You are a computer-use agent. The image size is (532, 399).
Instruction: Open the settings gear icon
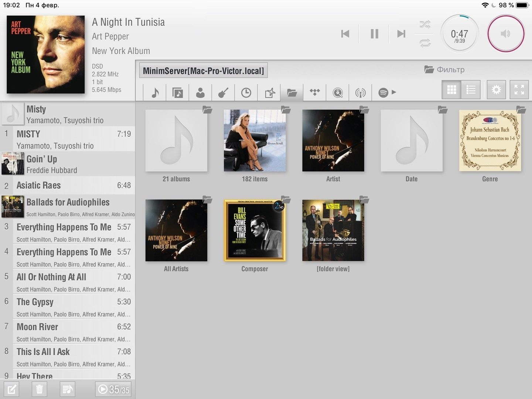pos(496,90)
